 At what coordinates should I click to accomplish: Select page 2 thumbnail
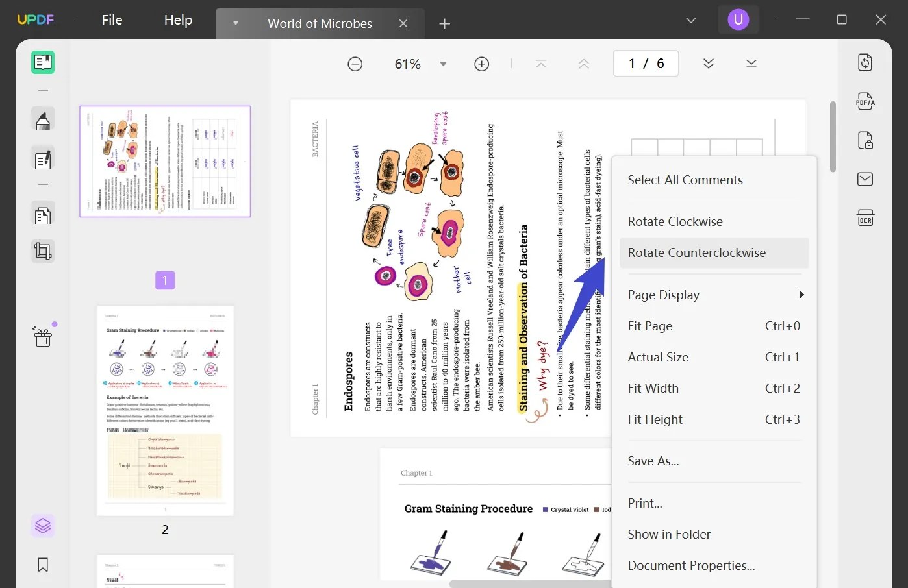click(164, 410)
